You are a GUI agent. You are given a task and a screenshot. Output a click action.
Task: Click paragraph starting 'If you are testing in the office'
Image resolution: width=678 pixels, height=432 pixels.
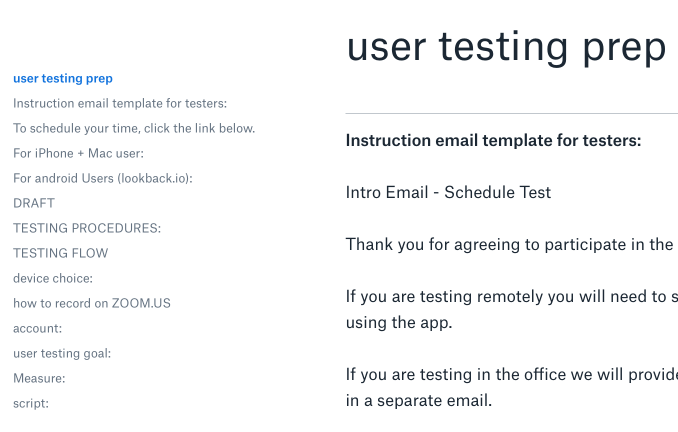[x=511, y=387]
